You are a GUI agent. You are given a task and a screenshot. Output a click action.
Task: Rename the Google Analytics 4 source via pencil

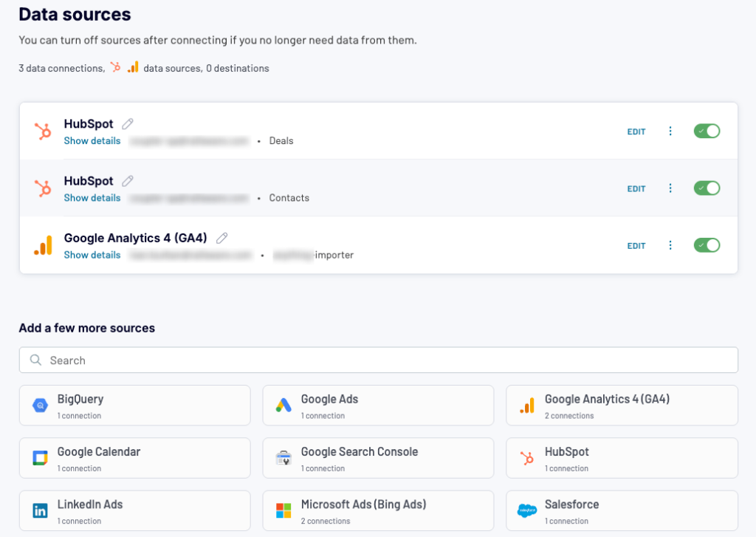pos(221,238)
